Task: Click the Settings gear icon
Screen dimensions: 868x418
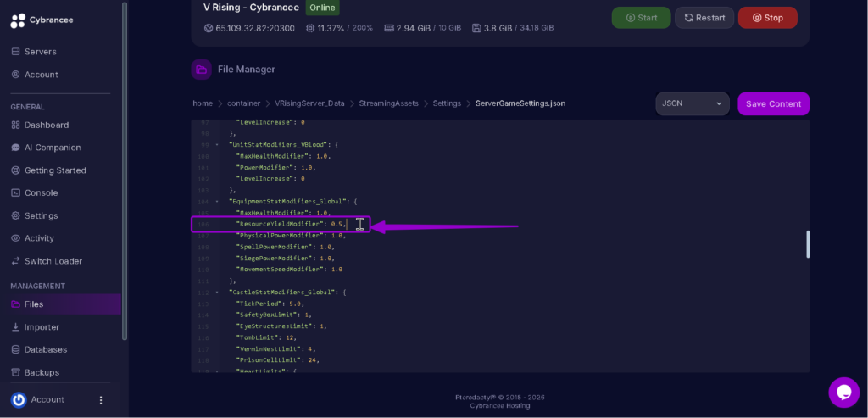Action: (15, 215)
